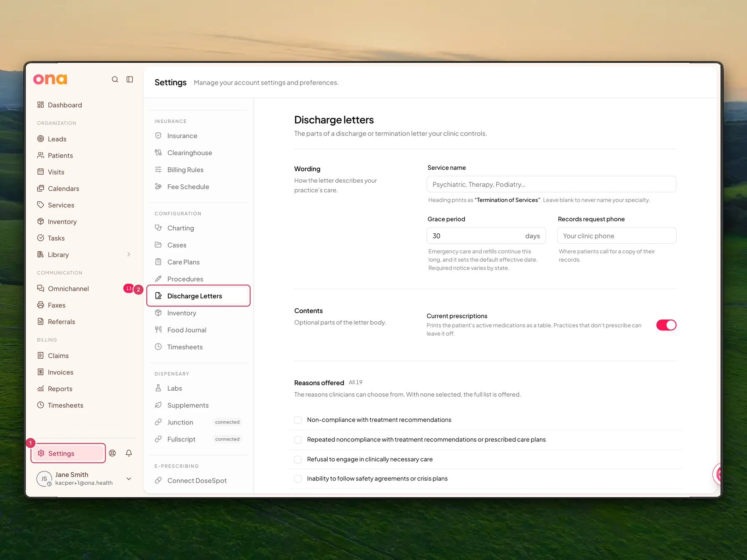Click the Labs flask icon
This screenshot has height=560, width=747.
click(158, 388)
